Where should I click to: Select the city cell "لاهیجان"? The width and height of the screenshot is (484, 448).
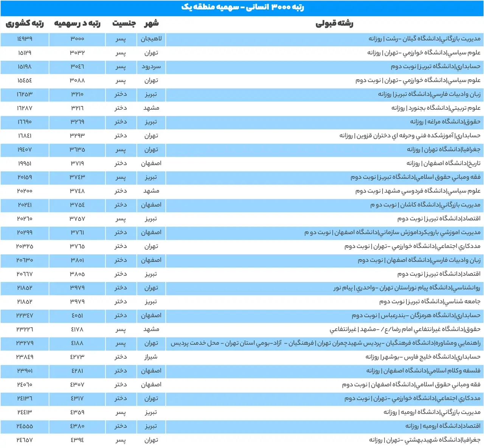[151, 39]
